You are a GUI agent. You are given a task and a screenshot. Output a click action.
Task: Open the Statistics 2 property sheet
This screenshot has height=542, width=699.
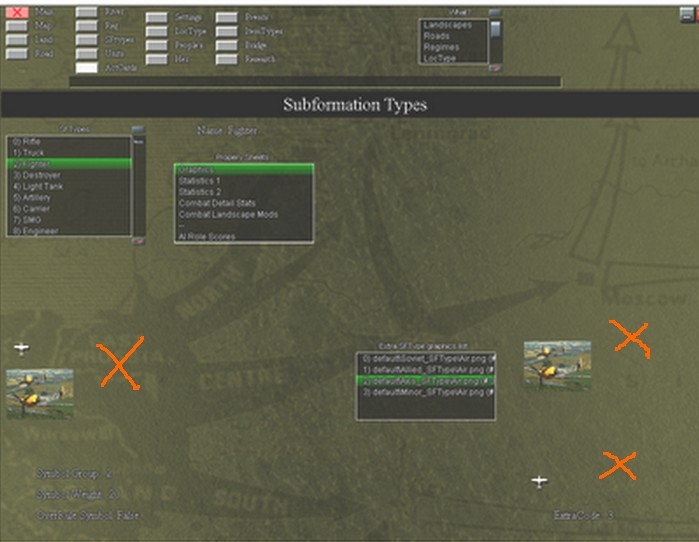pyautogui.click(x=244, y=192)
